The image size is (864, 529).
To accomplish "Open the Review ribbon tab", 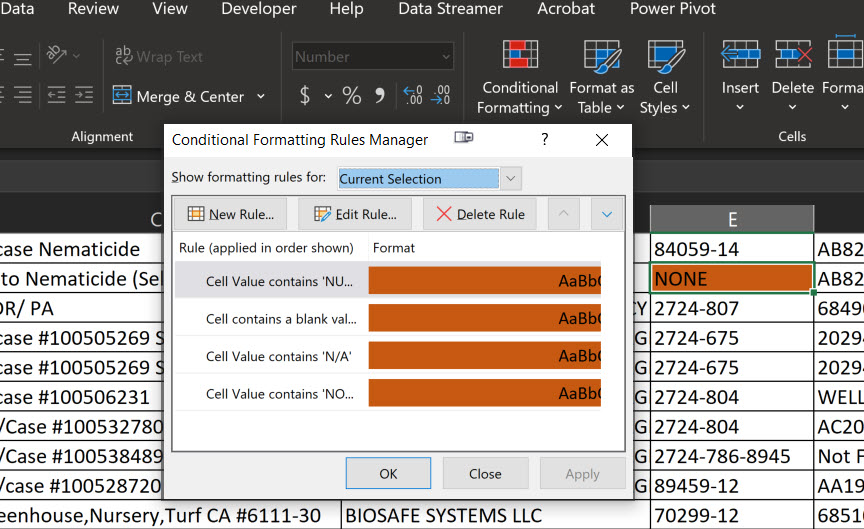I will [93, 9].
